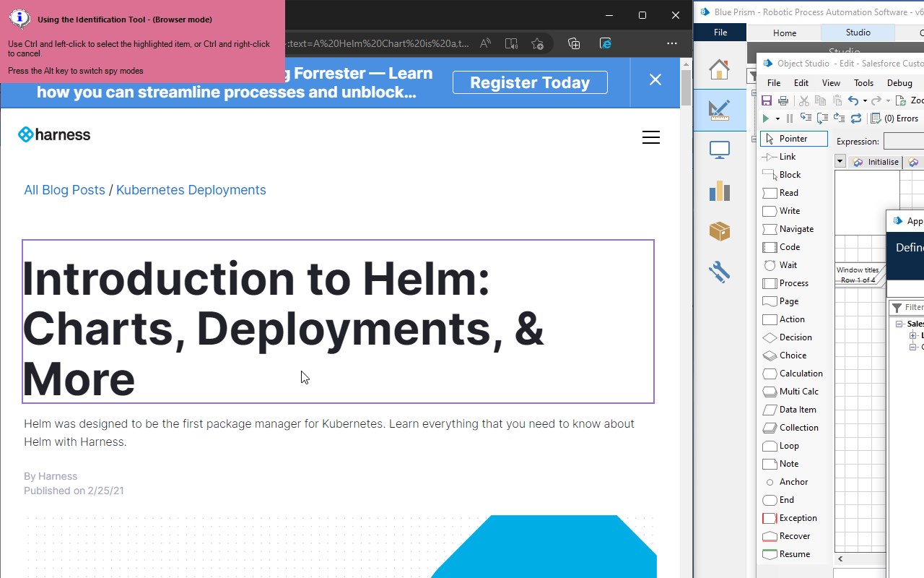Select the Decision stage tool
The height and width of the screenshot is (578, 924).
pyautogui.click(x=788, y=337)
